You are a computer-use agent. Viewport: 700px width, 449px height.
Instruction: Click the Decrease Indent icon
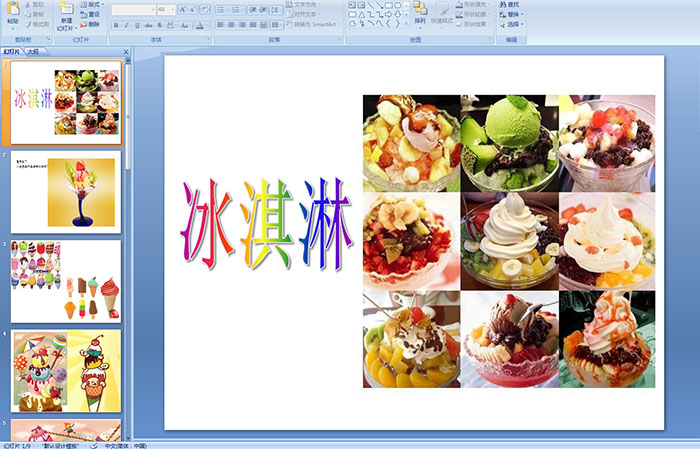[253, 10]
